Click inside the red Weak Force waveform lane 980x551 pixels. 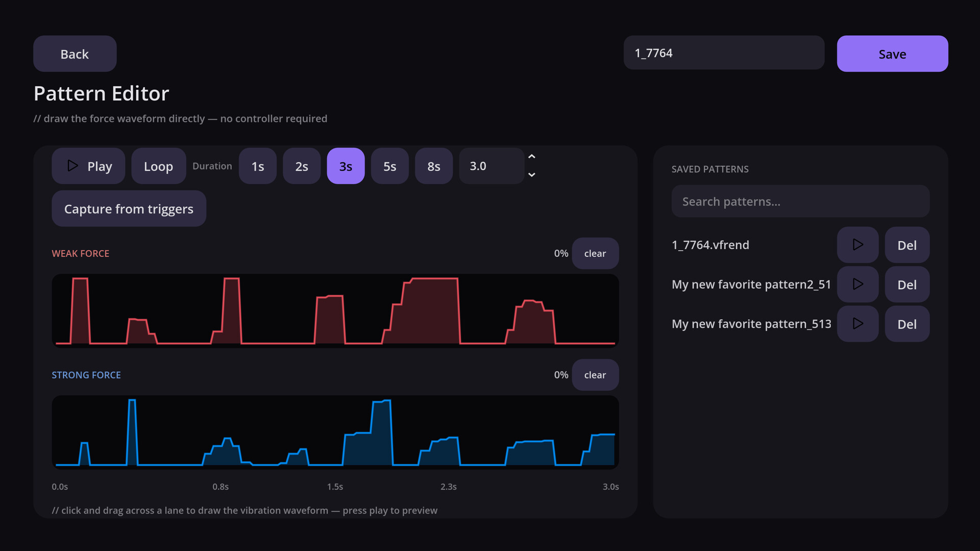335,310
